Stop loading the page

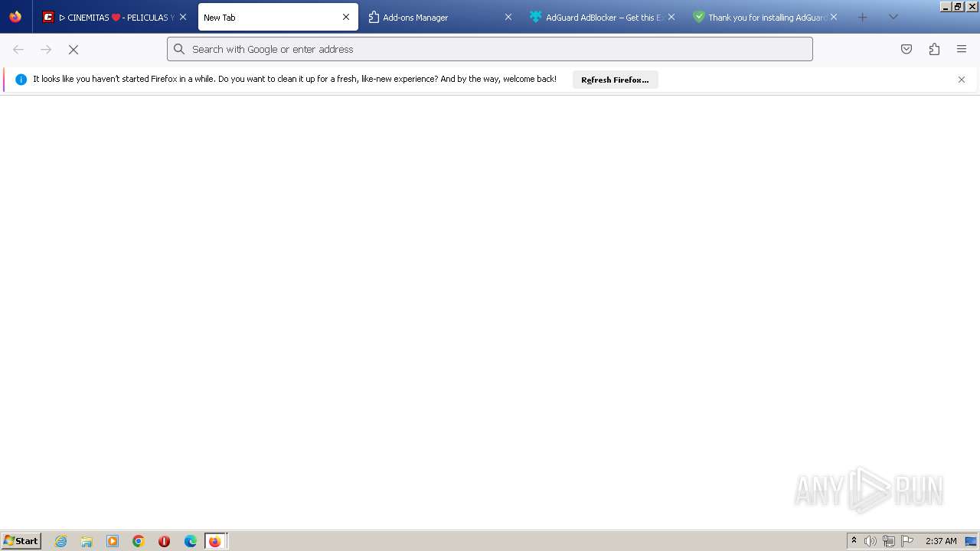pos(73,49)
